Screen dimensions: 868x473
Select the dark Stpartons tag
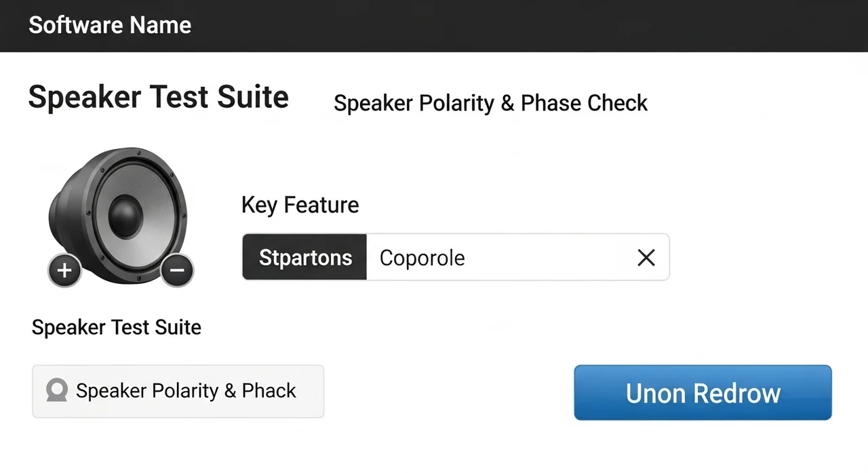(305, 258)
